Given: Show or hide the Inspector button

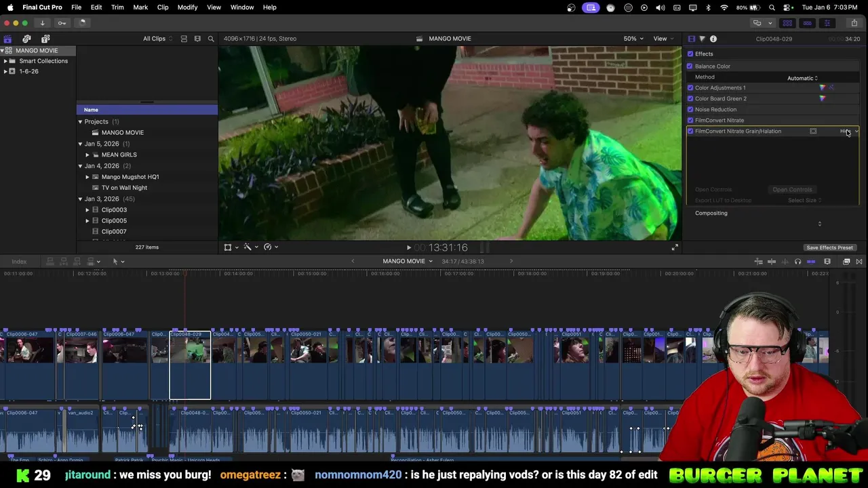Looking at the screenshot, I should [x=827, y=23].
